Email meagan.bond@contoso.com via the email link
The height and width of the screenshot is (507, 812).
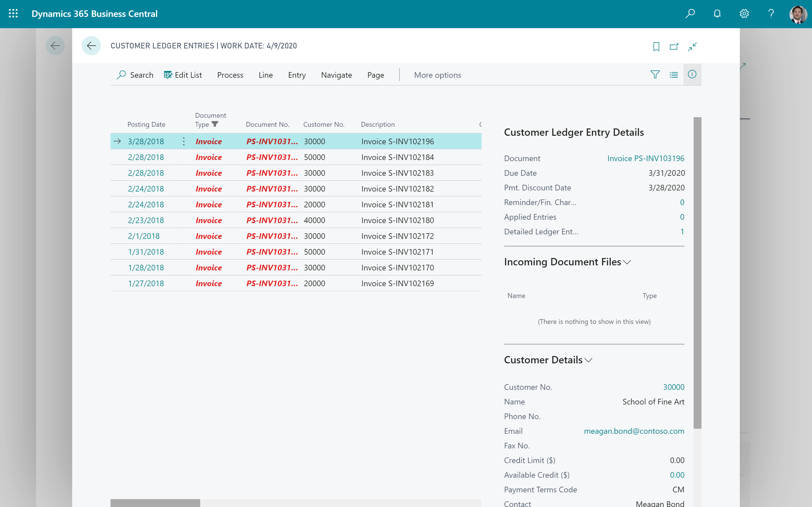point(634,431)
